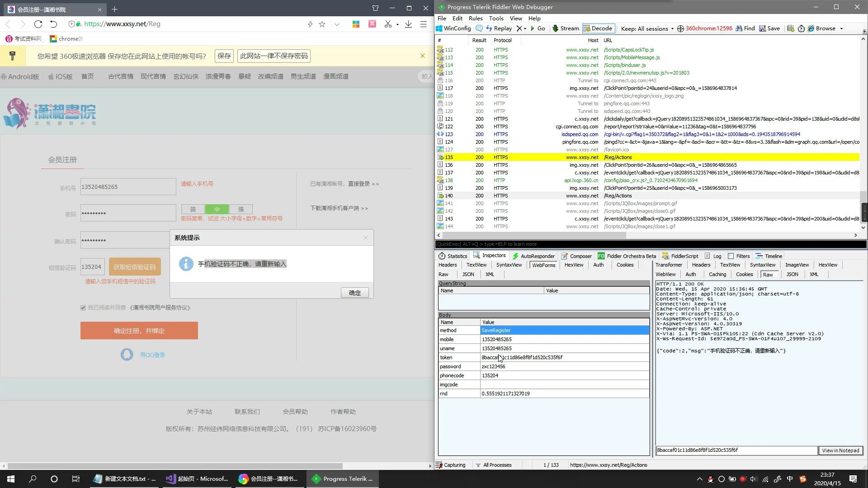Select the response ImageView inspector tab
Screen dimensions: 868x488
coord(797,265)
